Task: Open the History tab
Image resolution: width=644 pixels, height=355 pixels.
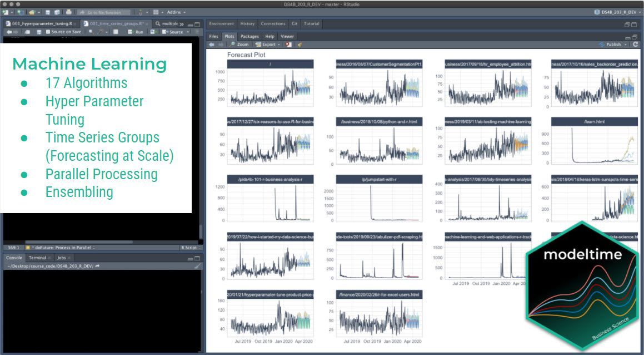Action: point(247,23)
